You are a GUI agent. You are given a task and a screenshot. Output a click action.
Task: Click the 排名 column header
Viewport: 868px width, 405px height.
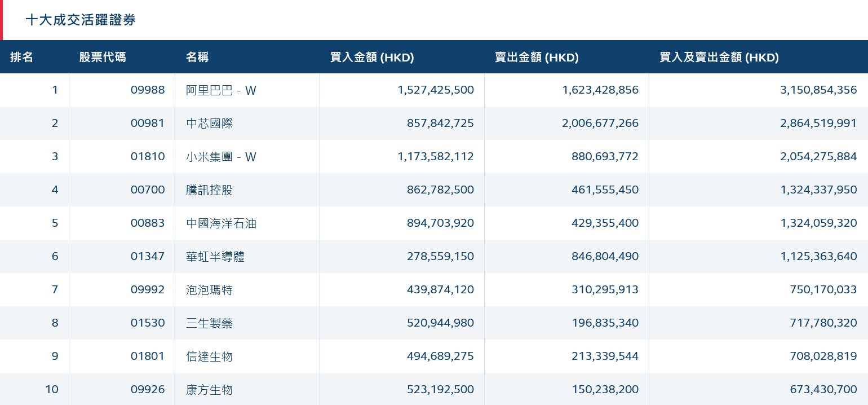22,57
